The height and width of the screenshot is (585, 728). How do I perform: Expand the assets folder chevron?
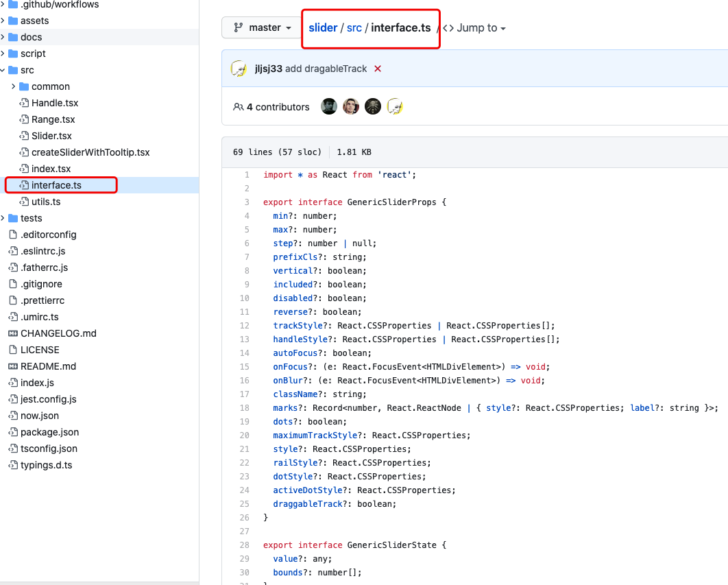(x=3, y=21)
